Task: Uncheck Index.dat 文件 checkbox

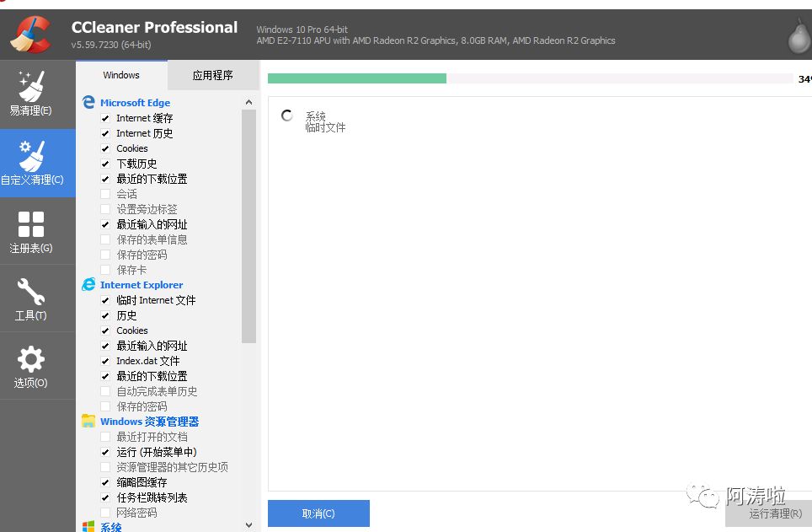Action: pos(105,361)
